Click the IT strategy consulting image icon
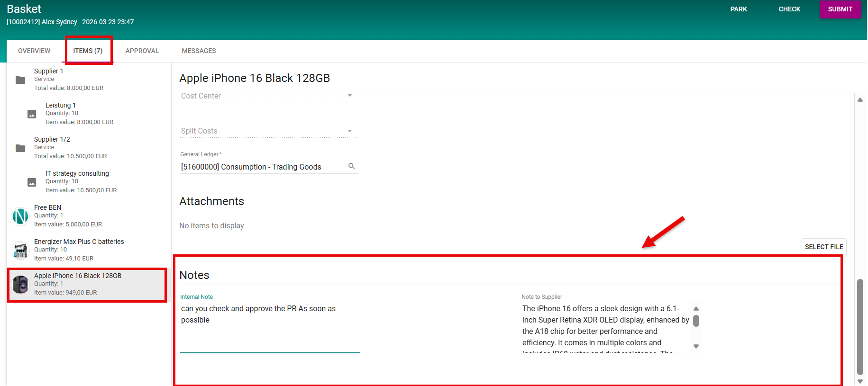The image size is (868, 386). pos(32,182)
